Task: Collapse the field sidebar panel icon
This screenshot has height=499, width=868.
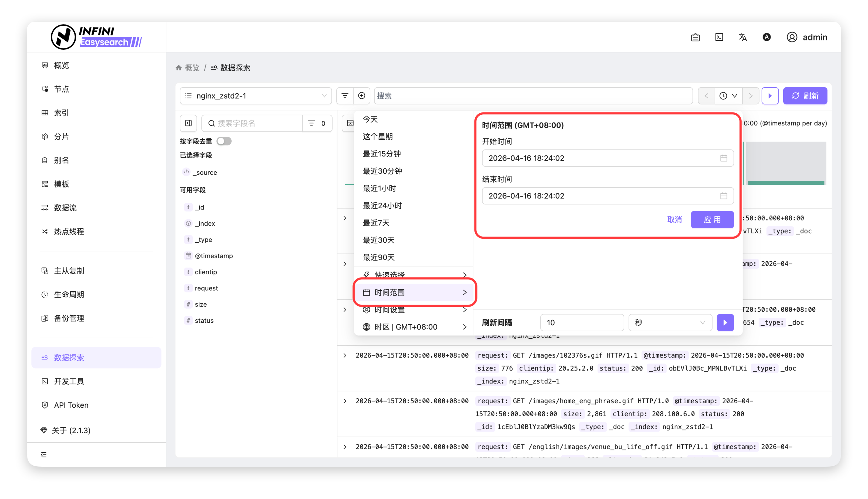Action: coord(188,123)
